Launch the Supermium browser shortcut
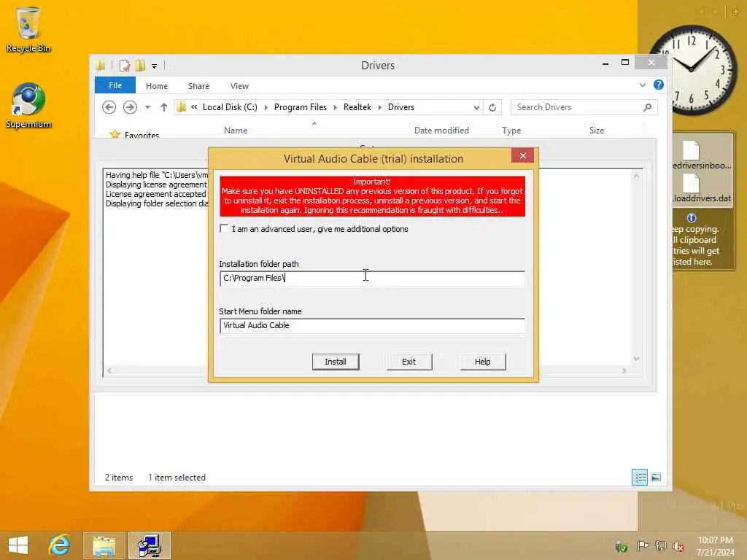This screenshot has width=747, height=560. pos(28,106)
